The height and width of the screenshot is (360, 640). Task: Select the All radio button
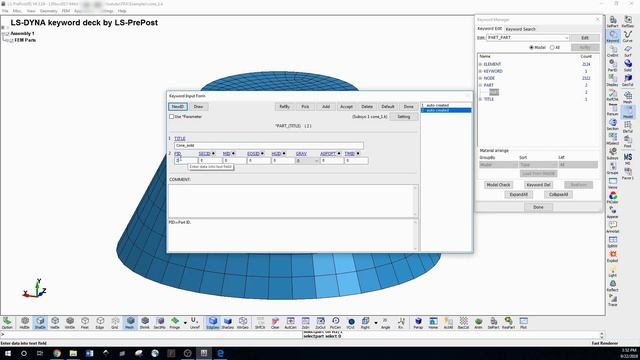552,48
